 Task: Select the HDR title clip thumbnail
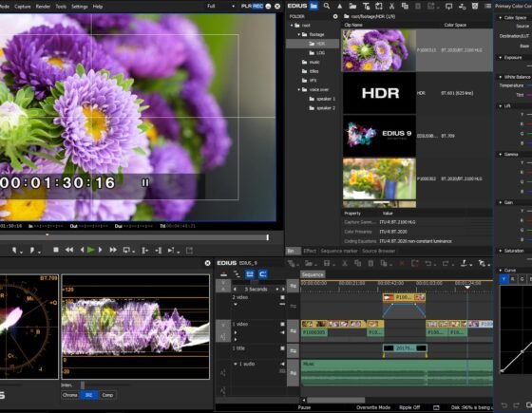click(379, 93)
